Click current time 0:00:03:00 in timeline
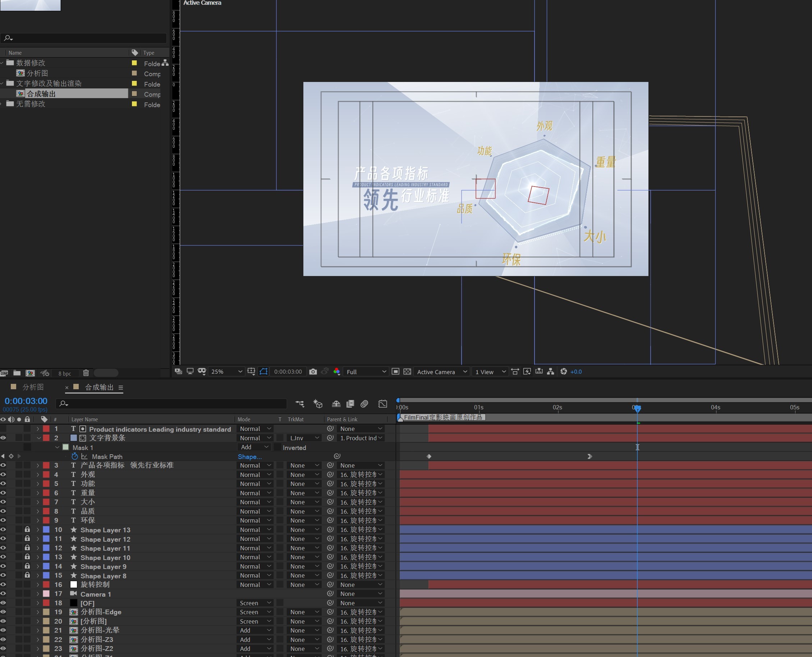This screenshot has height=657, width=812. pyautogui.click(x=26, y=401)
